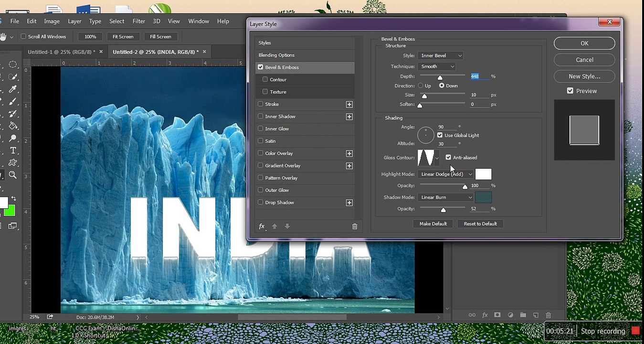
Task: Activate the Horizontal Type tool
Action: click(13, 150)
